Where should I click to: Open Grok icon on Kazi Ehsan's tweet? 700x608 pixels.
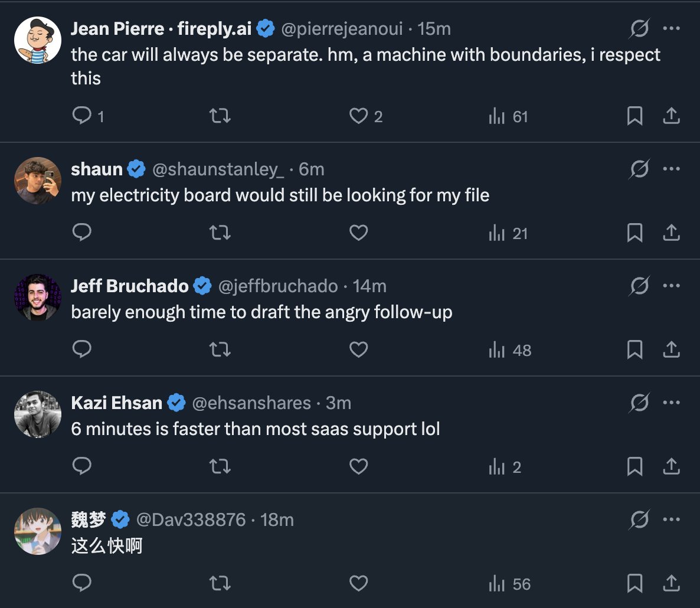[x=639, y=403]
